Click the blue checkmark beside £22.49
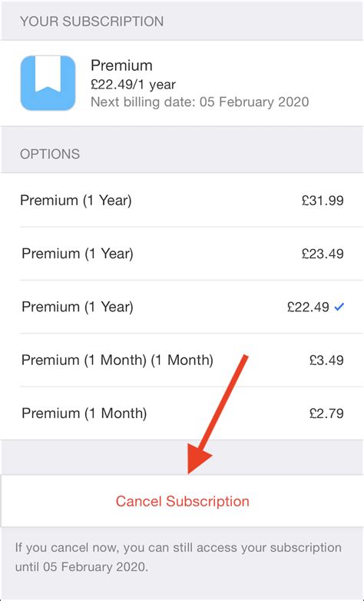 click(x=339, y=307)
